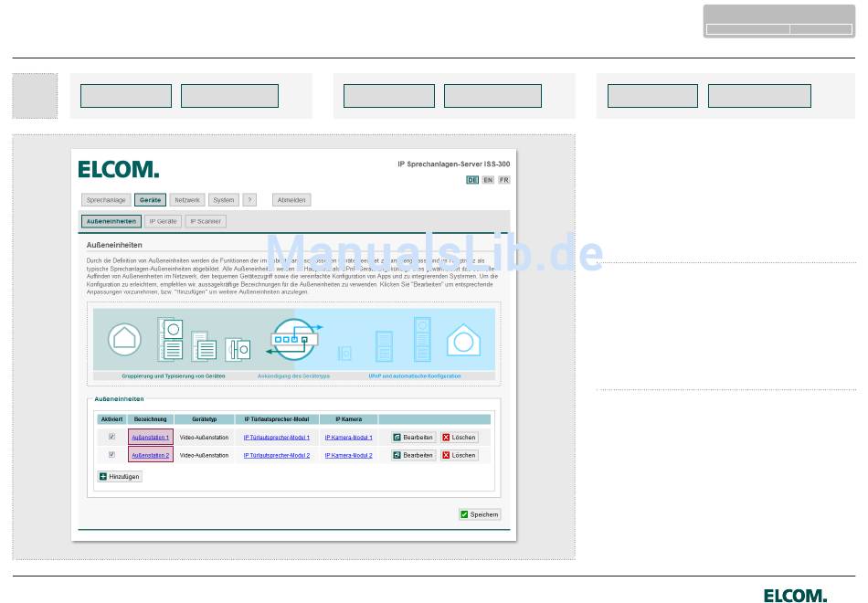This screenshot has height=603, width=868.
Task: Click caption 'Gruppierung und Typisierung von Geräten'
Action: point(174,376)
